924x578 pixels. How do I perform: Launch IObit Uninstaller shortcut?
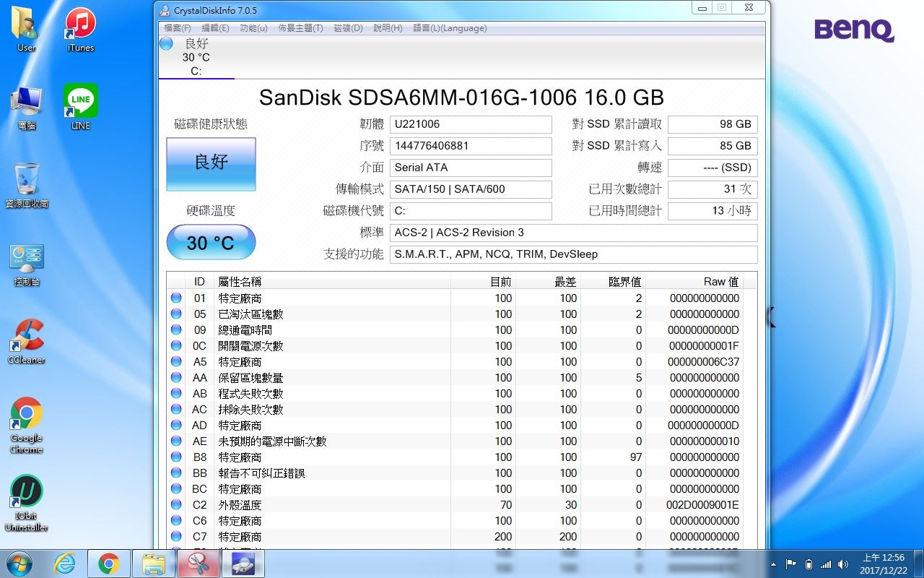27,504
